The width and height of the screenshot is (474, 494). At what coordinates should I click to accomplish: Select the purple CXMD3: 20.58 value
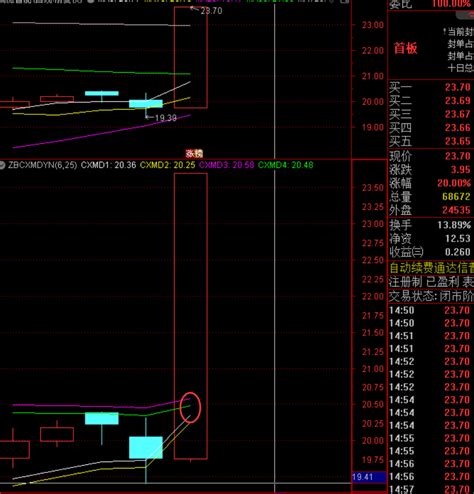click(226, 165)
